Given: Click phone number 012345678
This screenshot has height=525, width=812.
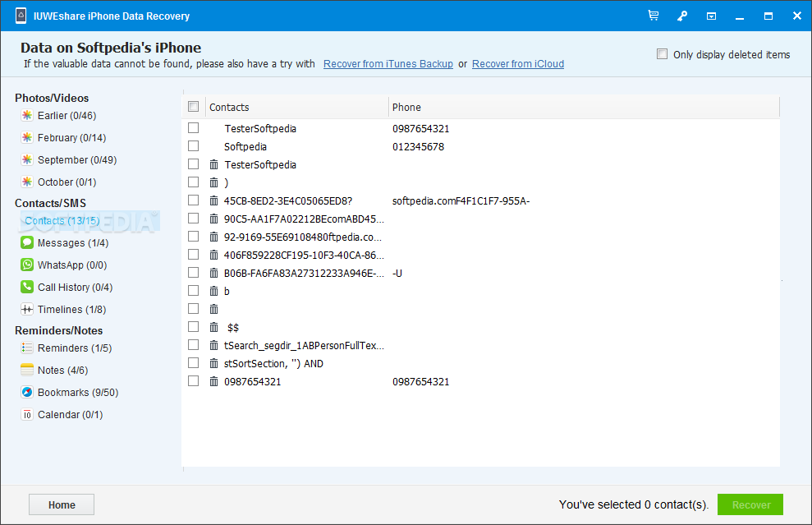Looking at the screenshot, I should tap(419, 147).
